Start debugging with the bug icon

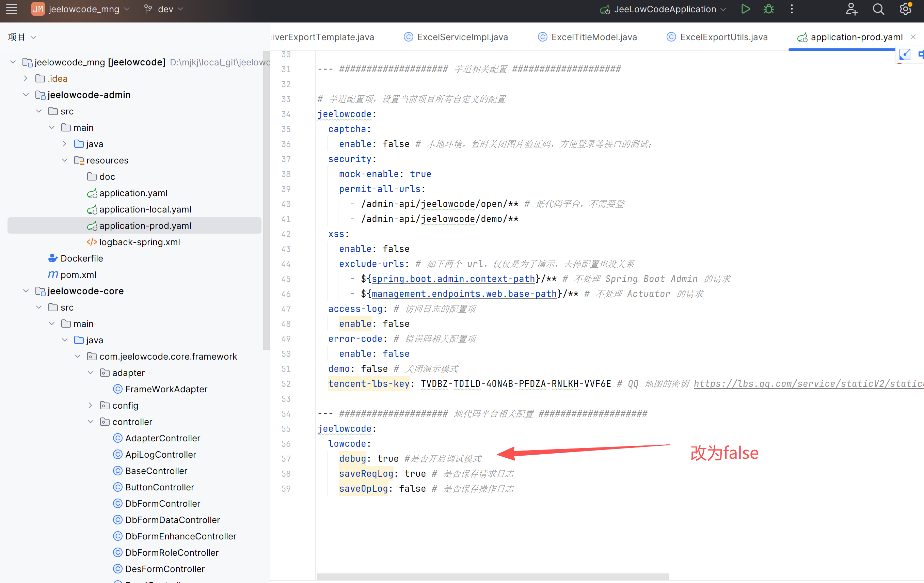click(769, 9)
